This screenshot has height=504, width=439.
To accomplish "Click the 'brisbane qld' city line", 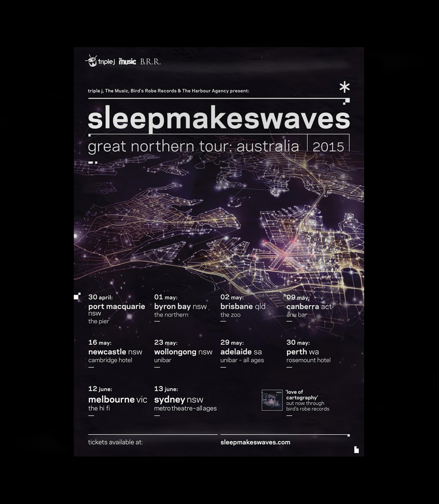I will point(243,306).
